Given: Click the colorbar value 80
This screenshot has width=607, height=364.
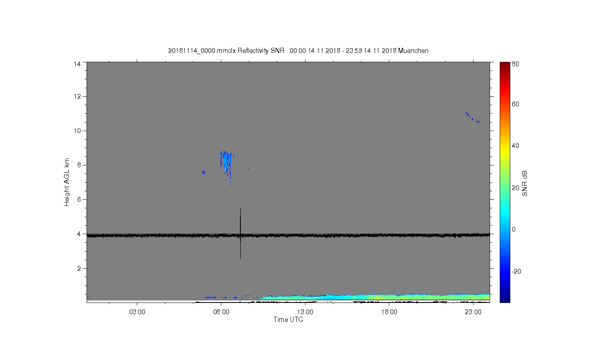Looking at the screenshot, I should (x=516, y=64).
